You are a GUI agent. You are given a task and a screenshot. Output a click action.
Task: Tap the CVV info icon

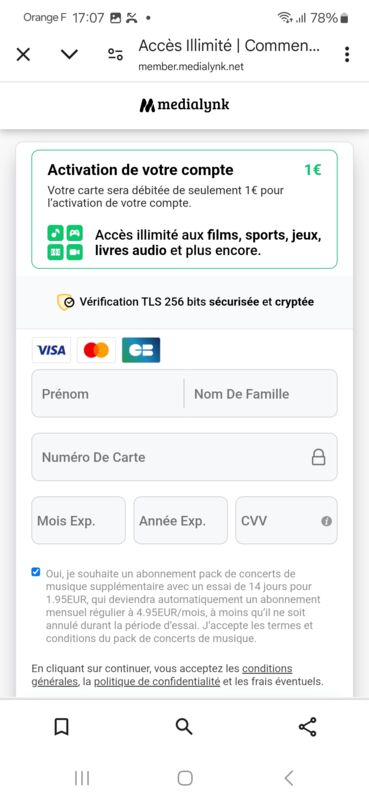pos(327,521)
